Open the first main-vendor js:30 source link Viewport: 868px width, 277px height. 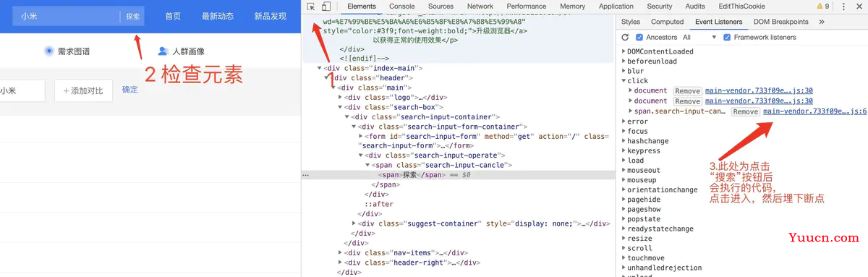(x=759, y=91)
